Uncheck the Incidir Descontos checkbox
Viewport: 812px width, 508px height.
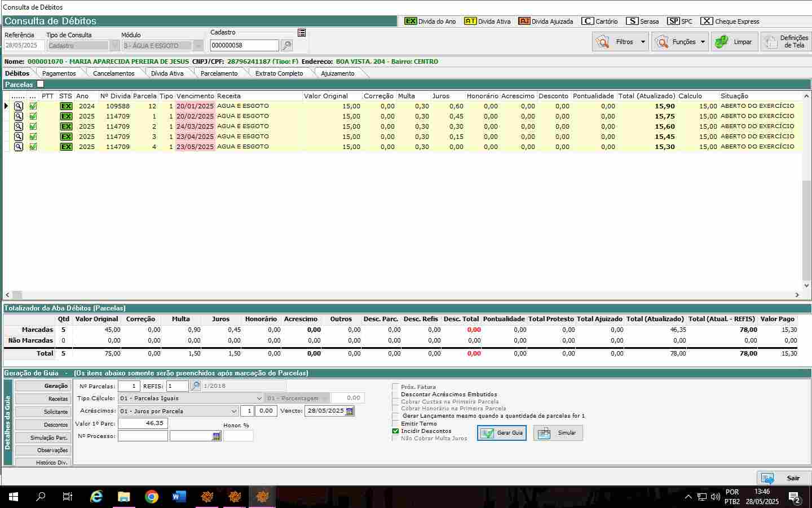click(395, 431)
